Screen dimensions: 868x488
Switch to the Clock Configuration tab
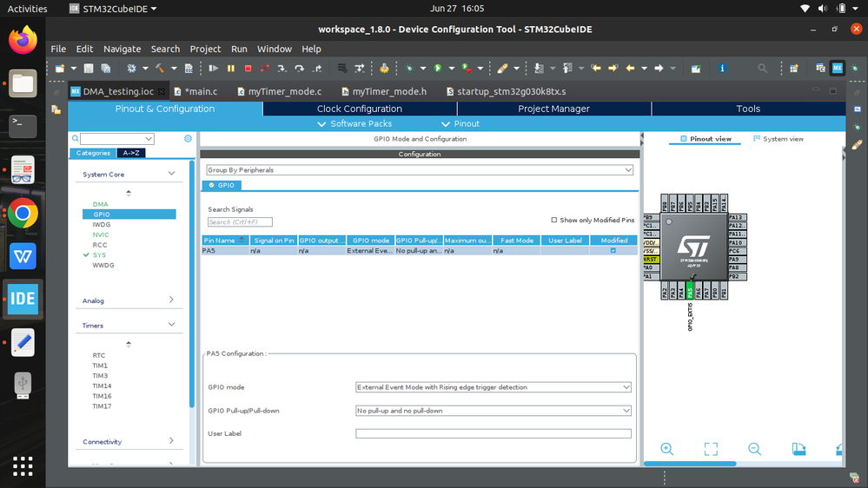359,109
